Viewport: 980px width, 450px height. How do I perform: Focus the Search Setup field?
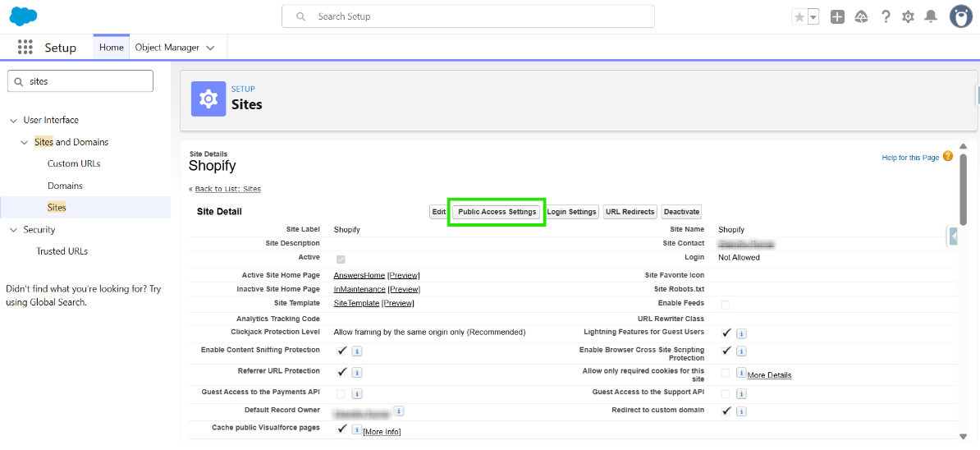468,16
